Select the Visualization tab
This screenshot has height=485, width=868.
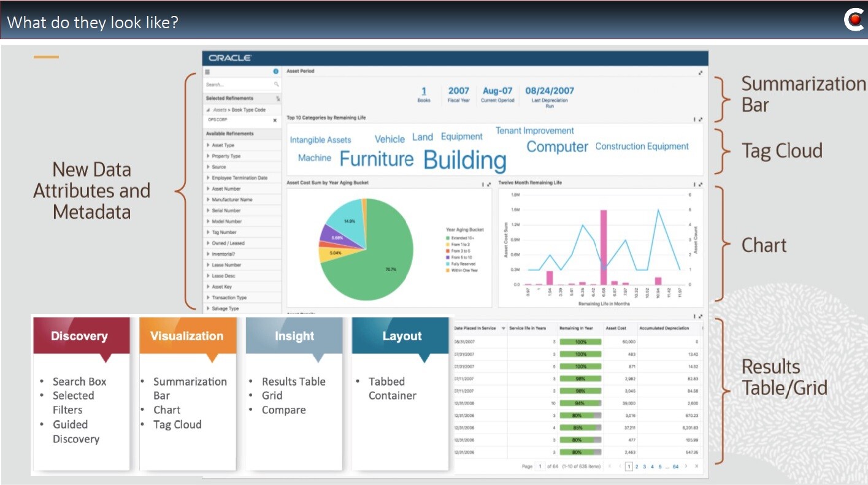point(186,336)
